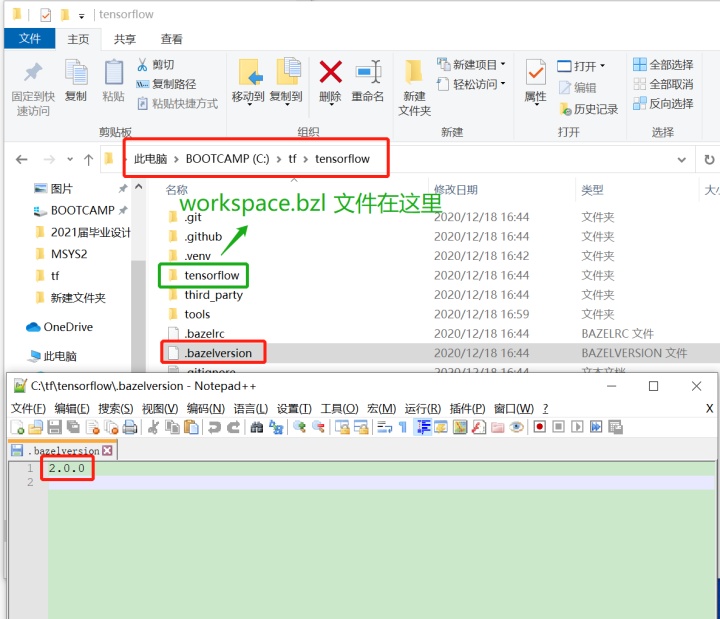Screen dimensions: 720x619
Task: Toggle Show all characters pilcrow icon
Action: tap(403, 428)
